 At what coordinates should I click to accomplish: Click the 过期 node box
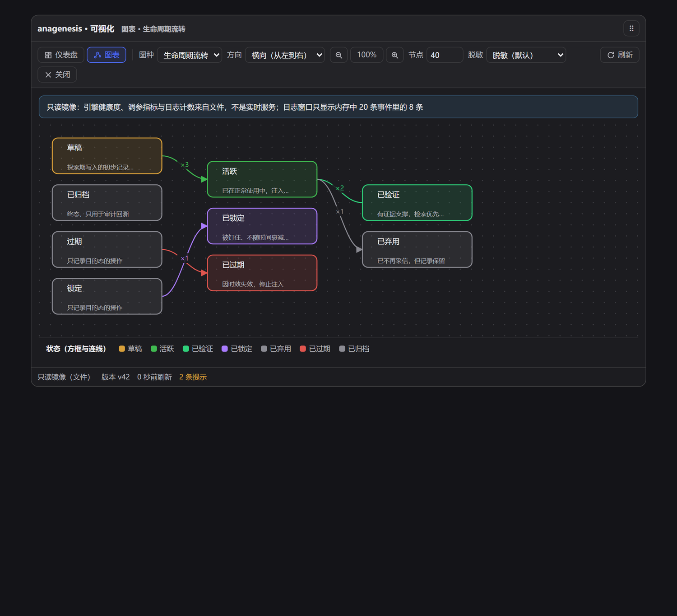tap(107, 250)
